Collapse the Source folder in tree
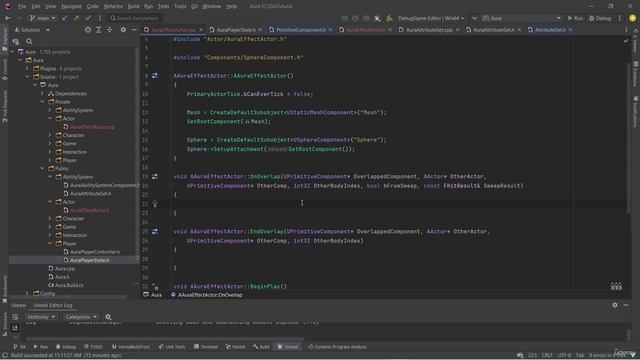The image size is (640, 360). click(x=27, y=77)
